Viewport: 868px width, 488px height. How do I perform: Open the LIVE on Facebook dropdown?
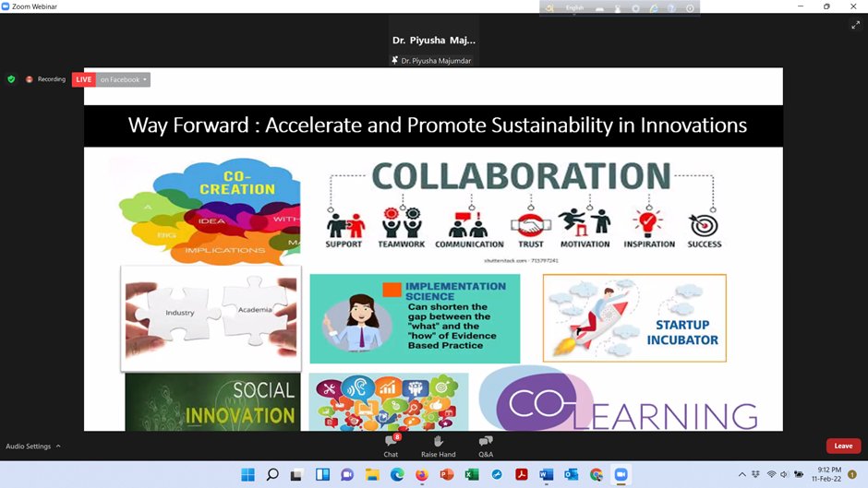pos(124,79)
